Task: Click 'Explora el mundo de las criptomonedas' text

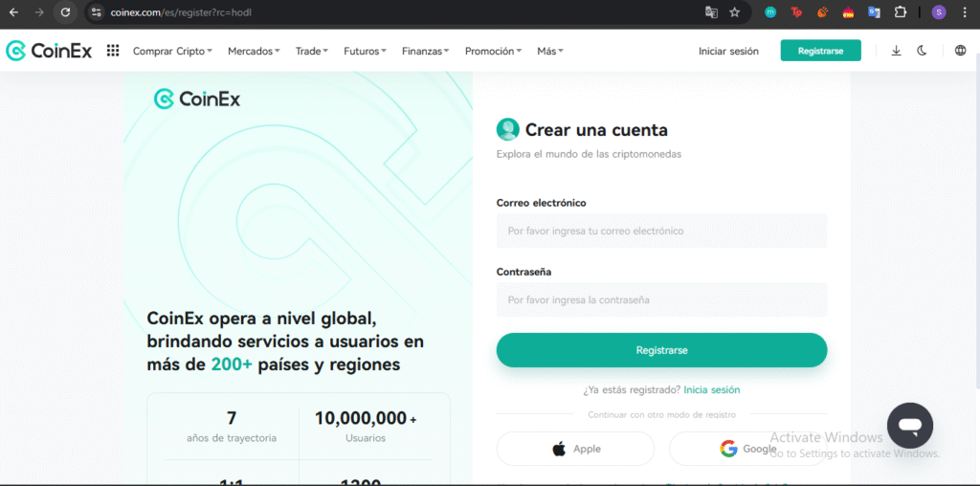Action: [589, 154]
